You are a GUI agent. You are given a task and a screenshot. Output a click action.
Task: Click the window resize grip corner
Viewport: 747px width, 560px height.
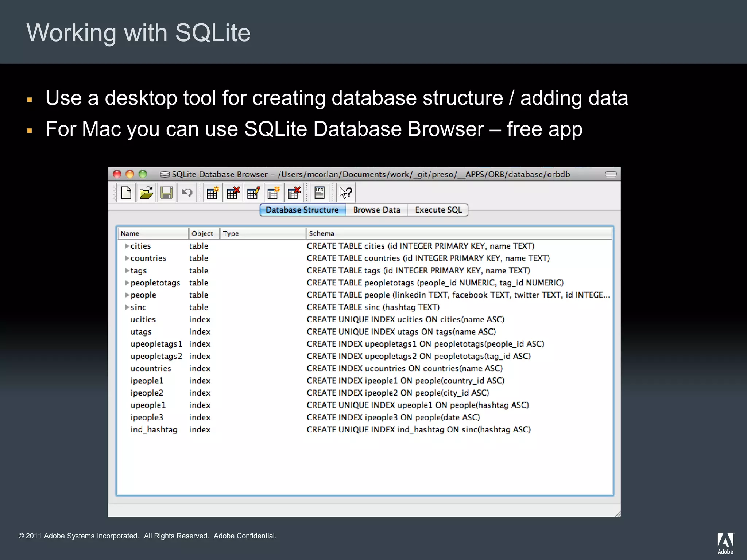[x=617, y=514]
